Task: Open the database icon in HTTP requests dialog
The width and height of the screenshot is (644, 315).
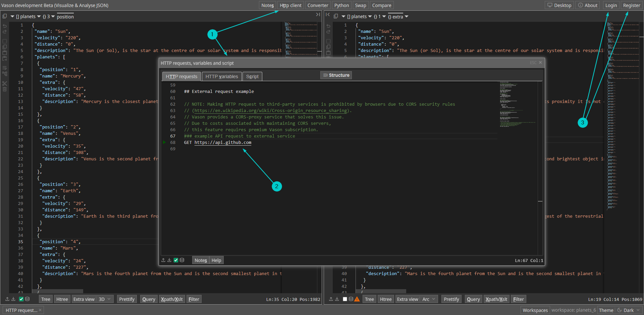Action: click(x=182, y=260)
